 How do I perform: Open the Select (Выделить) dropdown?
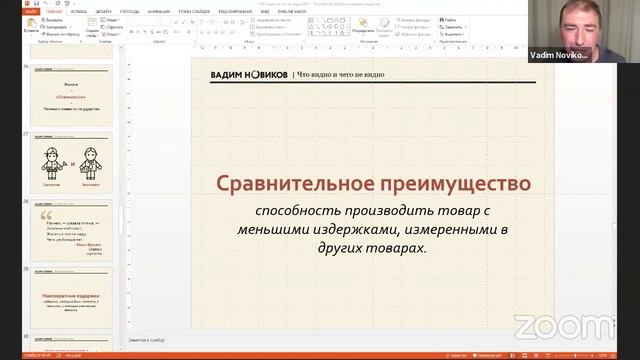pos(453,34)
